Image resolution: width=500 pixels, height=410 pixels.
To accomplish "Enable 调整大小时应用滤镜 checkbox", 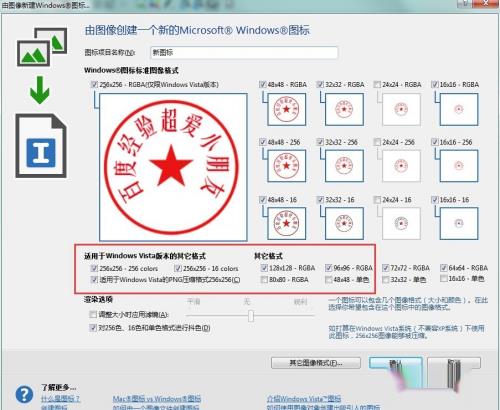I will (93, 314).
